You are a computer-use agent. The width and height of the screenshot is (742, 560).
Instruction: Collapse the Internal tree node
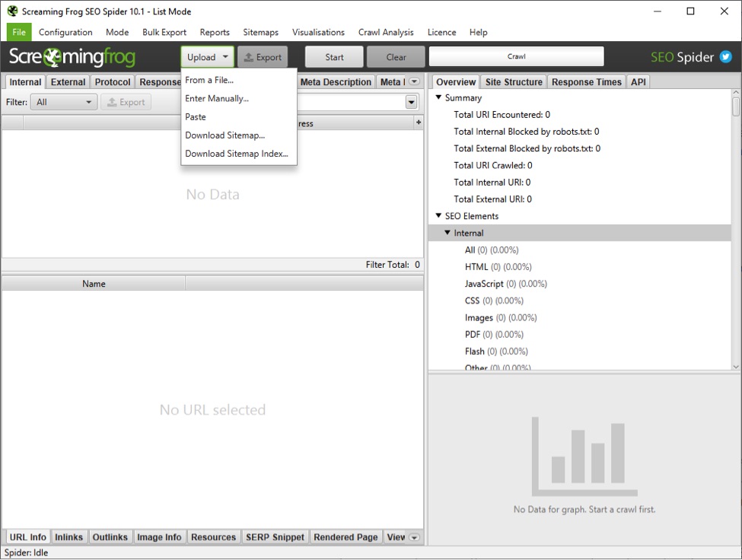point(447,233)
